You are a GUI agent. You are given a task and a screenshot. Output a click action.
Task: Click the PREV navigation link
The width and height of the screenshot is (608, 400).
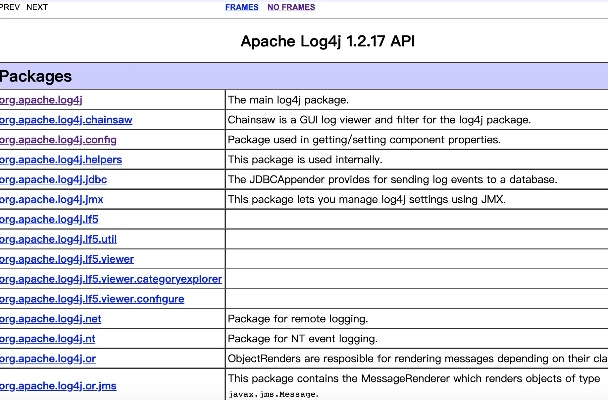tap(9, 7)
